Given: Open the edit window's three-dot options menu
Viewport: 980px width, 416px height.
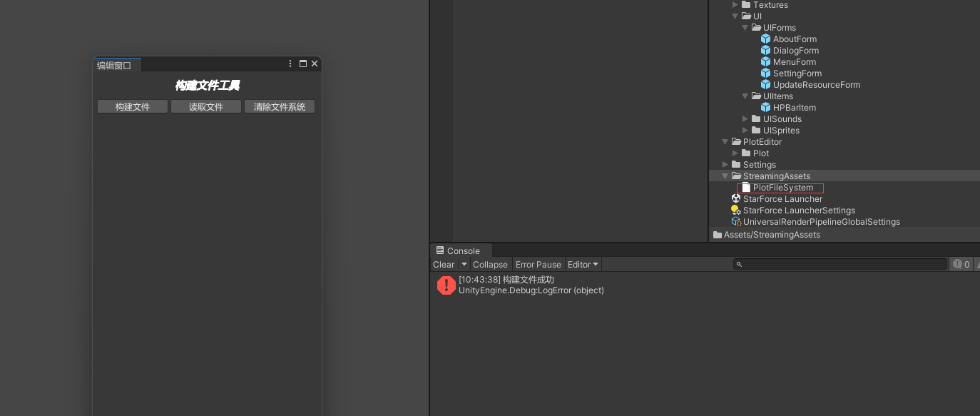Looking at the screenshot, I should 290,64.
